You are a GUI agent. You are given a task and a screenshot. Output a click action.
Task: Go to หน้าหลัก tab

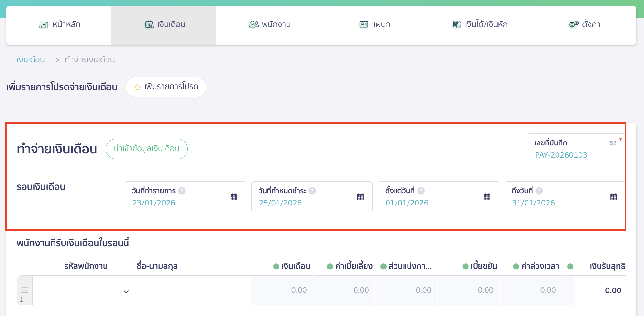tap(59, 25)
